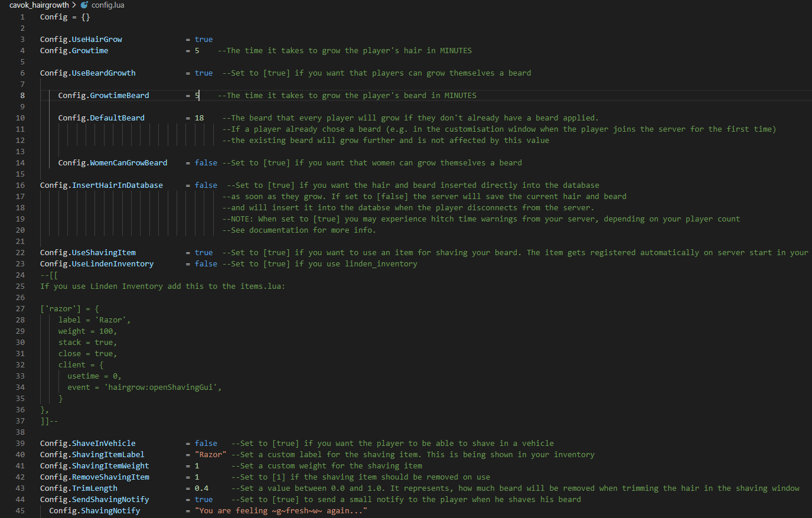Click the false value of Config.UseLindenInventory
The image size is (812, 518).
206,263
